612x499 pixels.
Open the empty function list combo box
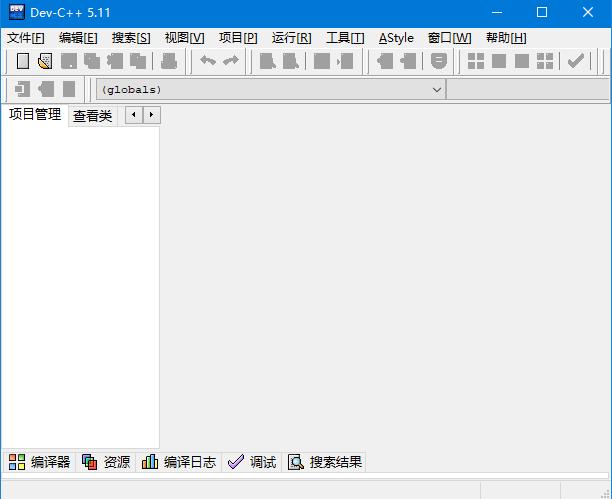[528, 90]
